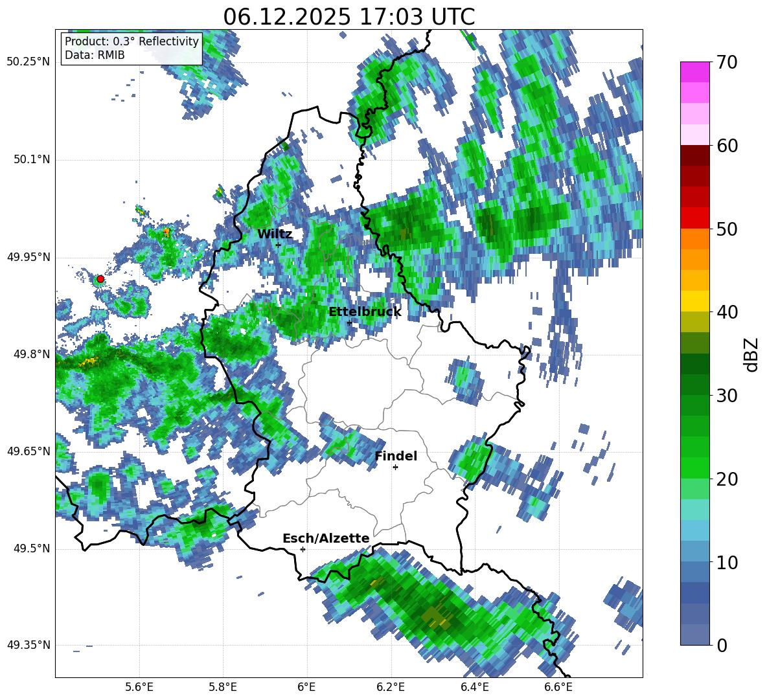Click the colorbar value 40
The height and width of the screenshot is (700, 767).
coord(727,312)
